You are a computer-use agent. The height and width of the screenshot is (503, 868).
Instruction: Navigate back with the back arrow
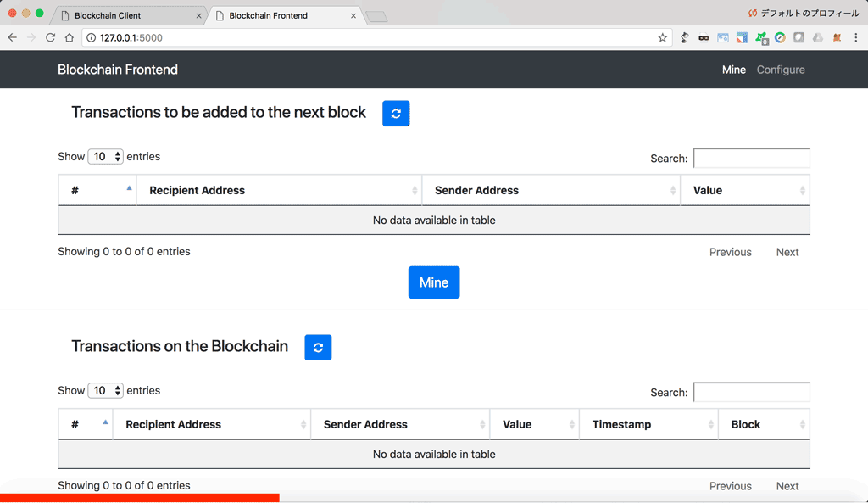coord(12,38)
